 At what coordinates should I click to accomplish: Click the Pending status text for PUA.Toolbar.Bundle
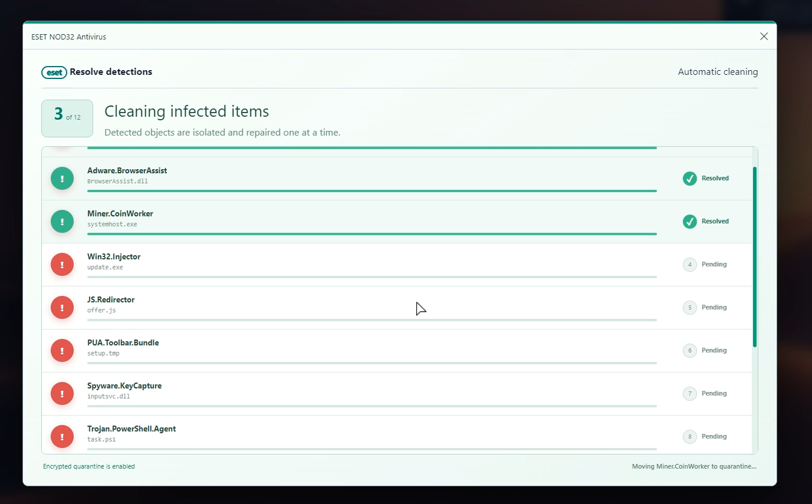pos(714,351)
